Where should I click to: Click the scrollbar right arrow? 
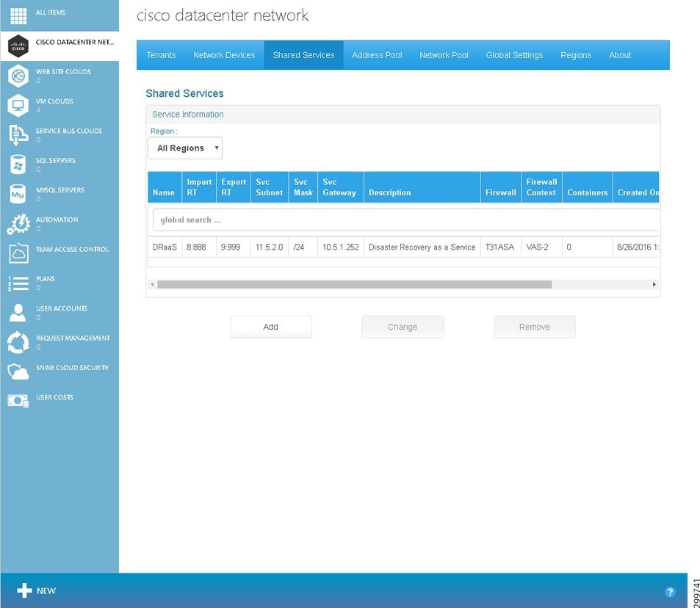coord(654,284)
